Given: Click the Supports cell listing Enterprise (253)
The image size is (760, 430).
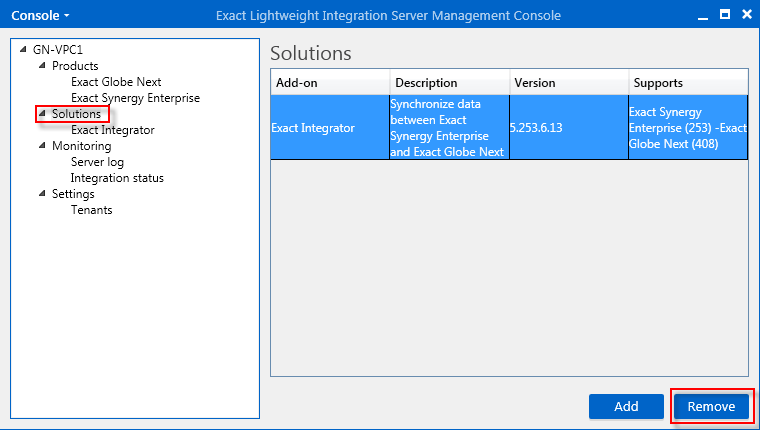Looking at the screenshot, I should (688, 127).
